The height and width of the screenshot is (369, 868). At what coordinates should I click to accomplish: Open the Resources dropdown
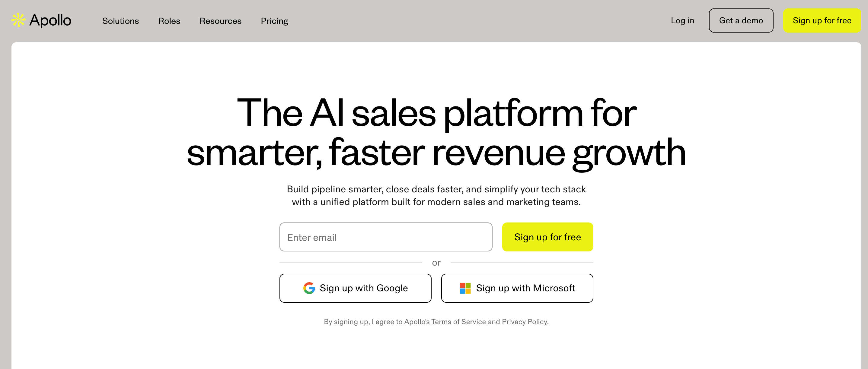pos(220,21)
